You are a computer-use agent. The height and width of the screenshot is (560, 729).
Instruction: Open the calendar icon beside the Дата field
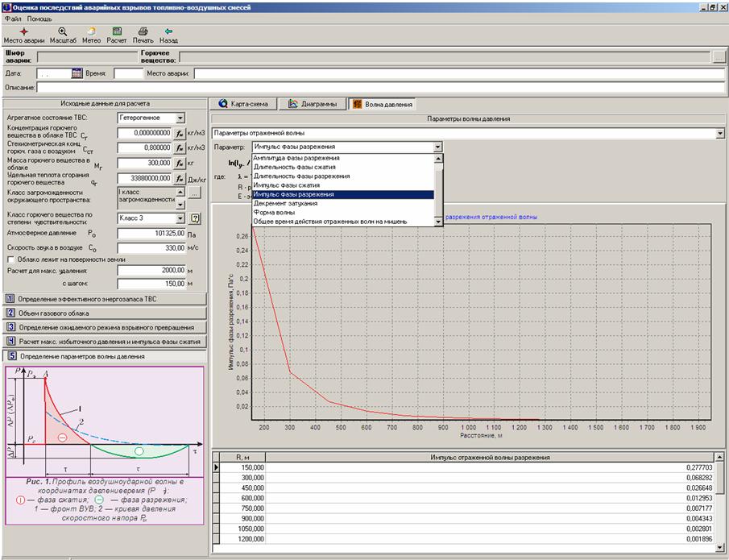pyautogui.click(x=77, y=73)
